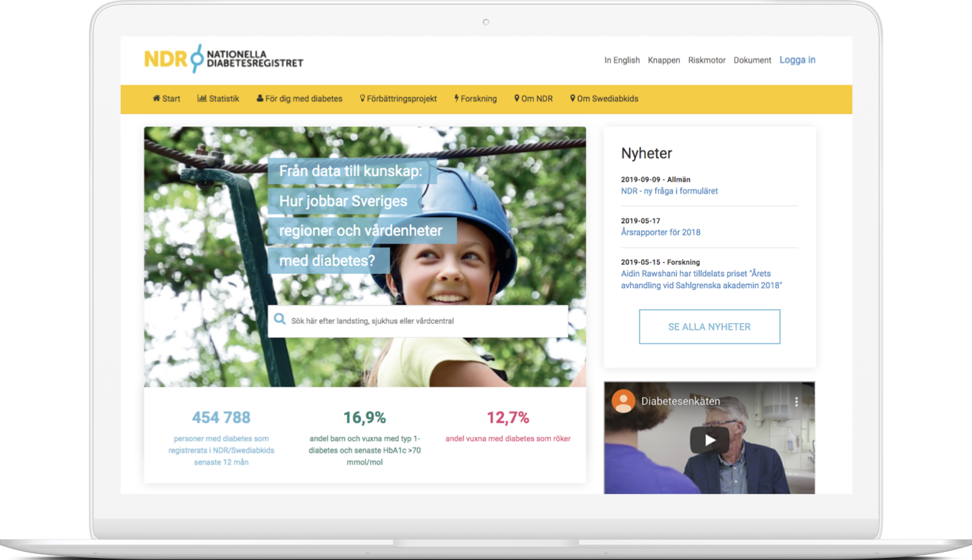Click the SE ALLA NYHETER button
972x560 pixels.
pyautogui.click(x=709, y=327)
